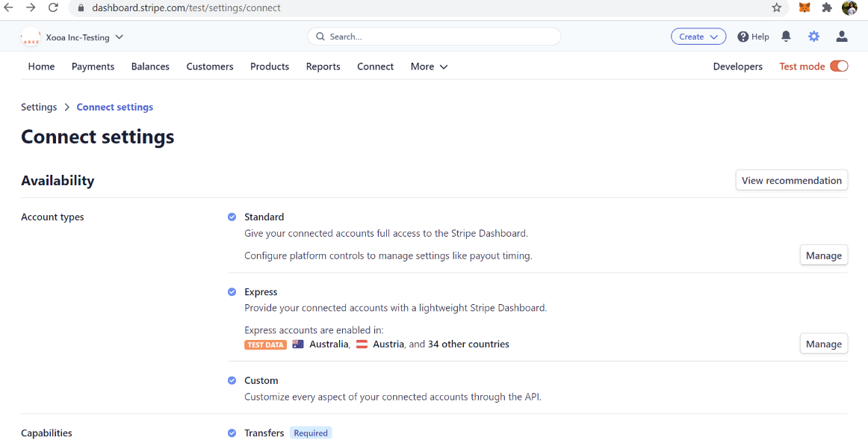
Task: Click the Australia flag icon
Action: (x=298, y=344)
